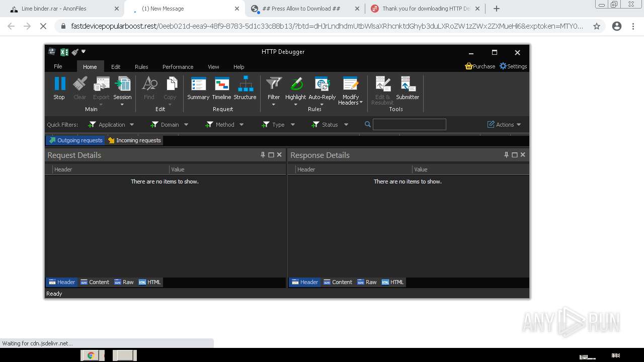Switch to the View ribbon tab

click(x=213, y=66)
